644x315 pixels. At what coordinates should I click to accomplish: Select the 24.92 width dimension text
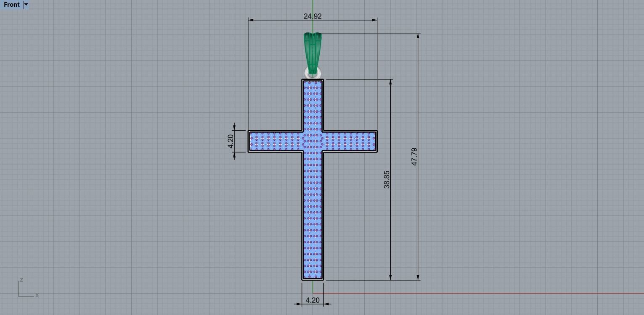[x=313, y=16]
